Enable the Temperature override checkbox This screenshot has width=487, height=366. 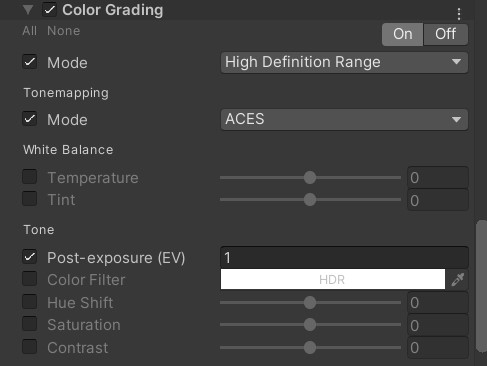(30, 177)
